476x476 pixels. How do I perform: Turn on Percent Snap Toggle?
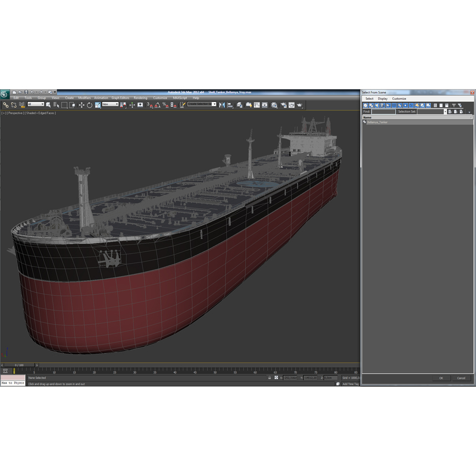166,105
